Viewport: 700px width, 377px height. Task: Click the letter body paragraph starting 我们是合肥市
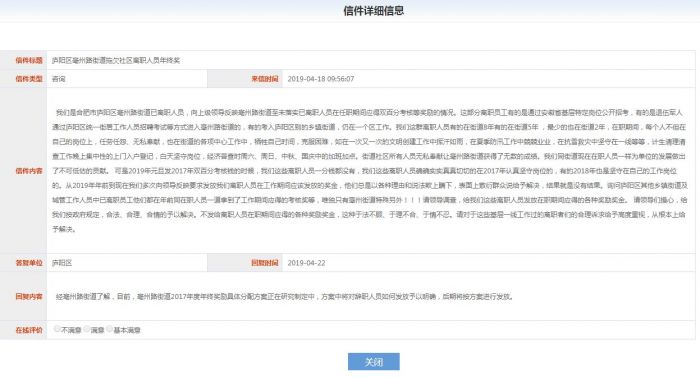[369, 171]
